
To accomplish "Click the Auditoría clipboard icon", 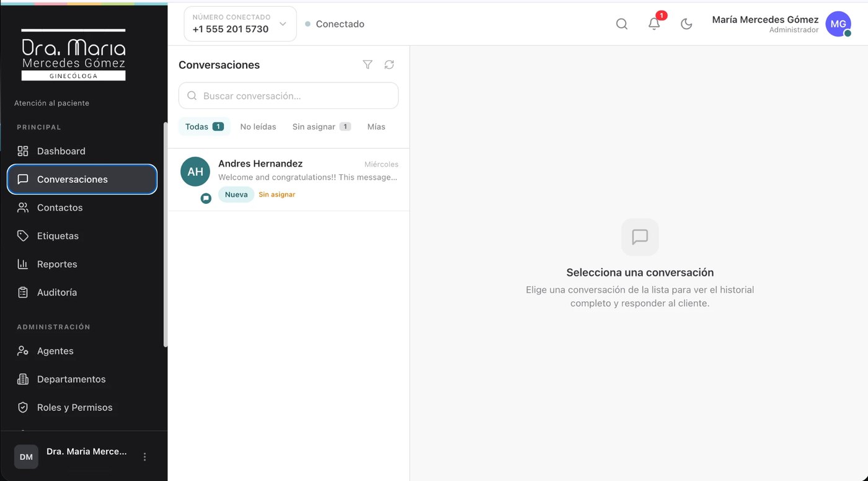I will pos(23,293).
